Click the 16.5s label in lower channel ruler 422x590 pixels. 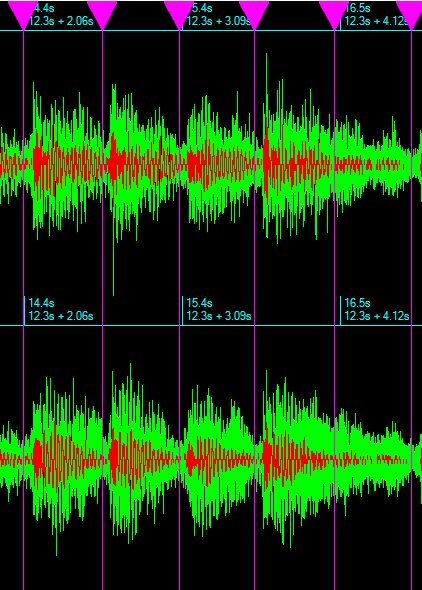(357, 303)
